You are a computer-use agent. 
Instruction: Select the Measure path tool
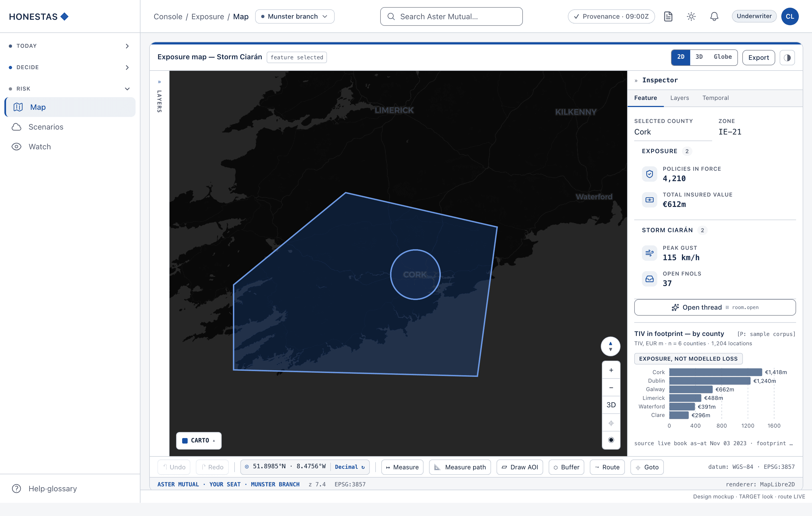460,467
